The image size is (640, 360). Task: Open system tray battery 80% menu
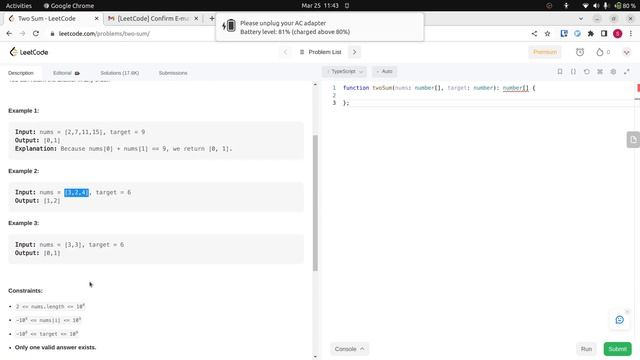pyautogui.click(x=624, y=6)
